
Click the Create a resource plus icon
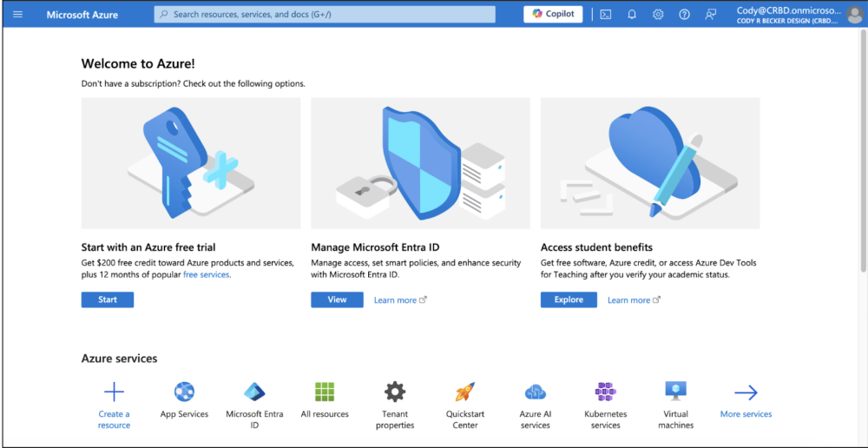click(x=114, y=392)
